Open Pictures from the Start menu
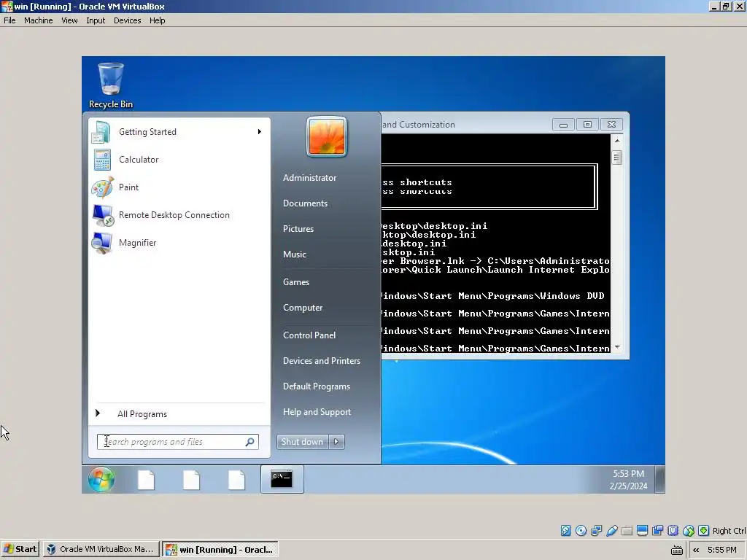The height and width of the screenshot is (560, 747). coord(298,229)
